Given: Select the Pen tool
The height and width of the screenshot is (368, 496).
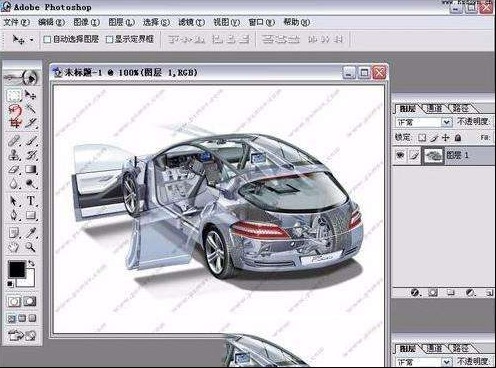Looking at the screenshot, I should pyautogui.click(x=14, y=215).
